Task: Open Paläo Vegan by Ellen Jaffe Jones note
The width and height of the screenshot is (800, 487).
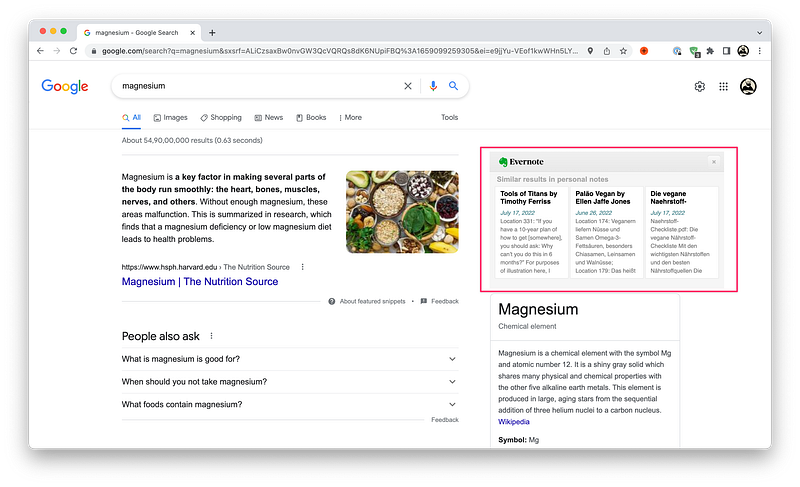Action: (606, 232)
